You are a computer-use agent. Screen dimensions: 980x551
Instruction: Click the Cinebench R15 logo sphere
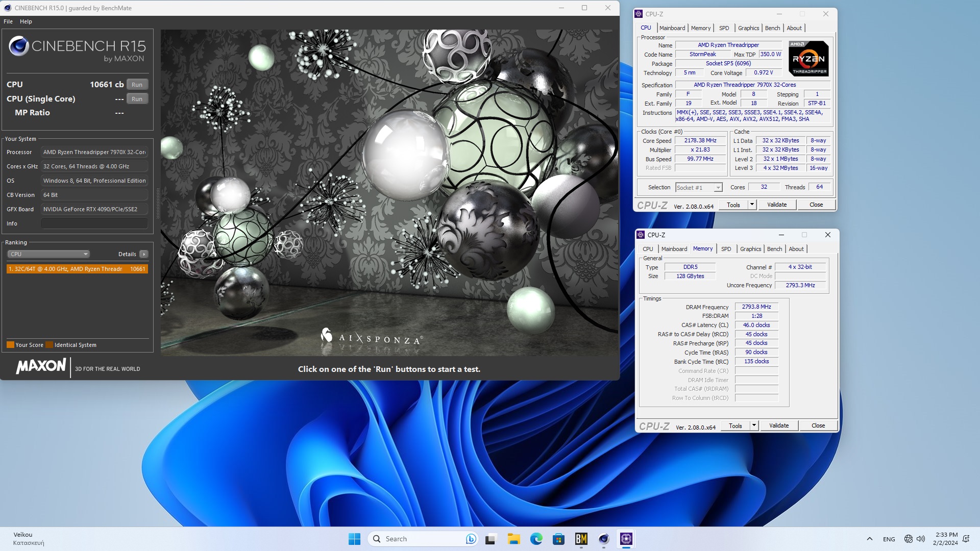(19, 46)
